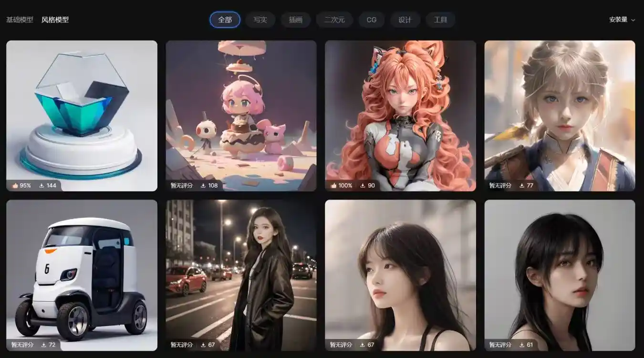Click download icon next to 77
The height and width of the screenshot is (358, 644).
[521, 185]
